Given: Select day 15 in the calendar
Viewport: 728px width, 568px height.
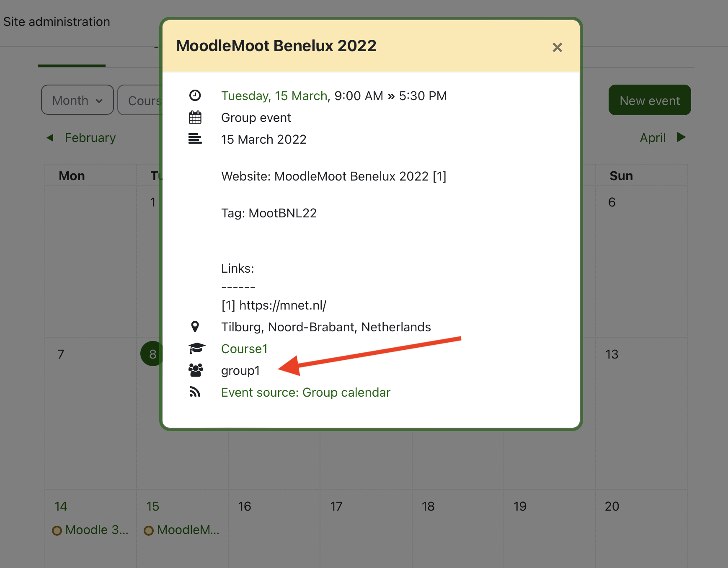Looking at the screenshot, I should [152, 506].
